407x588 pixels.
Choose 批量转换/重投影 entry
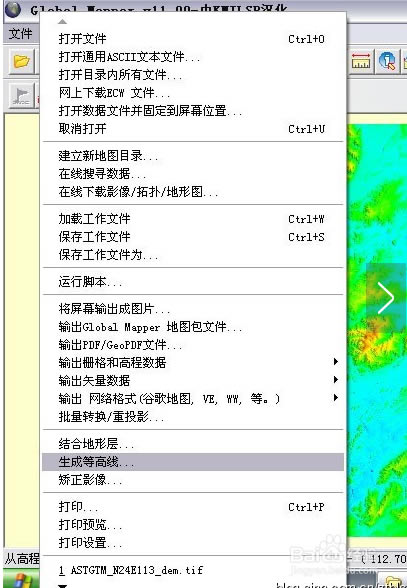click(x=193, y=416)
